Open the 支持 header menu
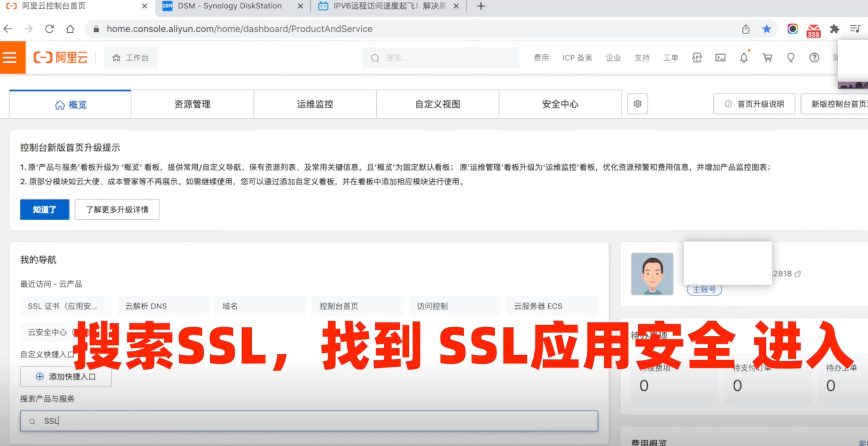Screen dimensions: 868x446 642,58
